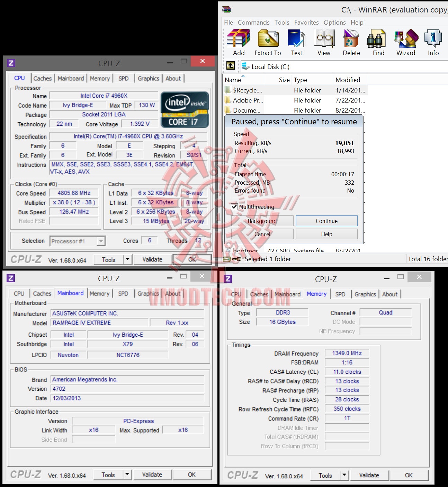Toggle the Multithreading checkbox
The height and width of the screenshot is (487, 448).
coord(234,207)
